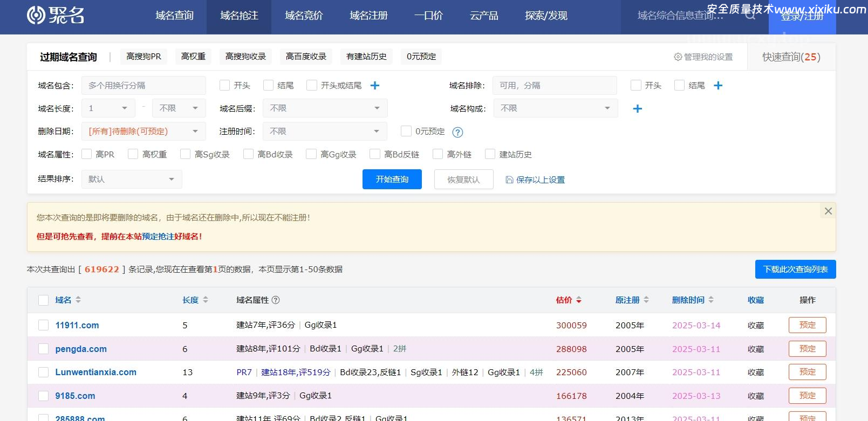Open the Lunwentianxia.com domain link
The width and height of the screenshot is (868, 421).
tap(95, 372)
